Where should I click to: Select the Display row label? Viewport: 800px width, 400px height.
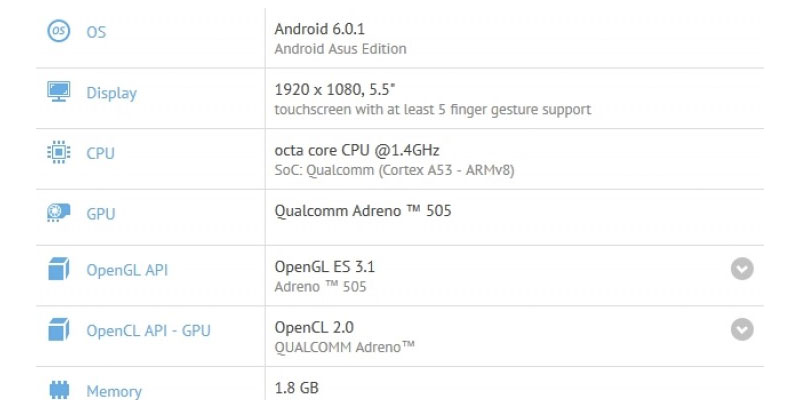[x=111, y=93]
